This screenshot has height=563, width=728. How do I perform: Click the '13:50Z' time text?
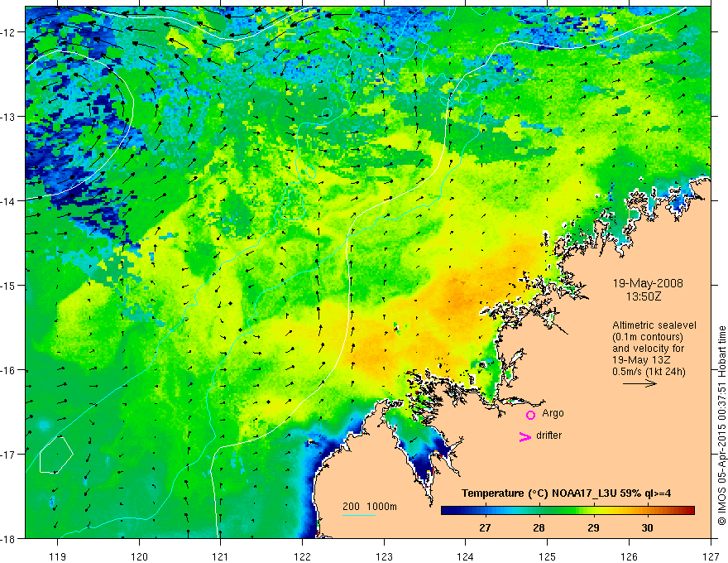click(643, 296)
